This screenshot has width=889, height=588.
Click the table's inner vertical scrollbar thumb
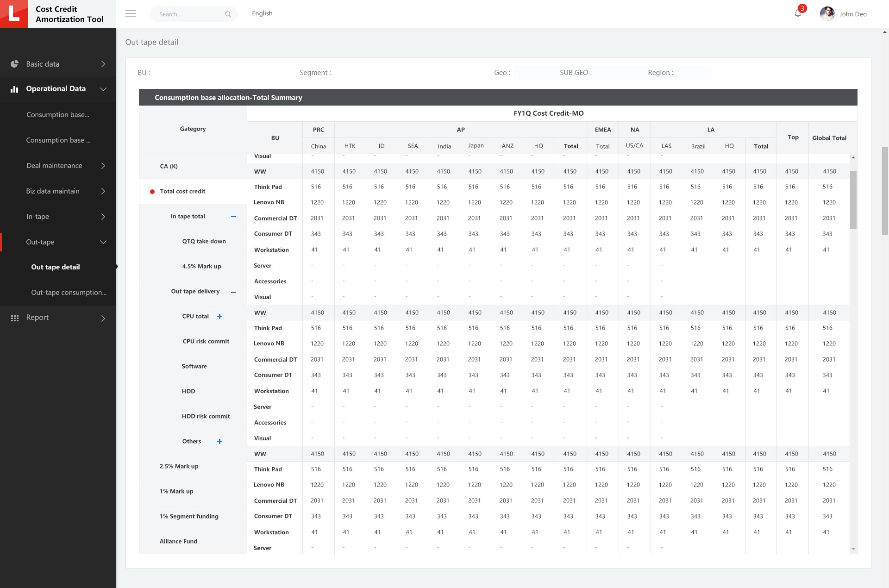[x=853, y=200]
